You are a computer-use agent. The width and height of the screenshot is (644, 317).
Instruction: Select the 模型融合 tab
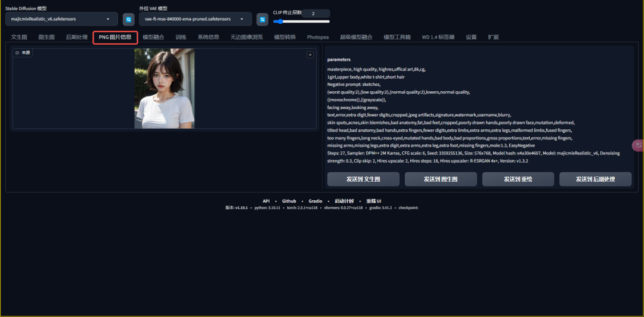coord(153,37)
